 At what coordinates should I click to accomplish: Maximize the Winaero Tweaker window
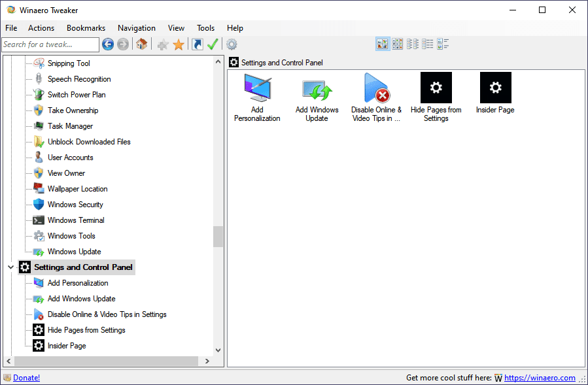pyautogui.click(x=542, y=10)
